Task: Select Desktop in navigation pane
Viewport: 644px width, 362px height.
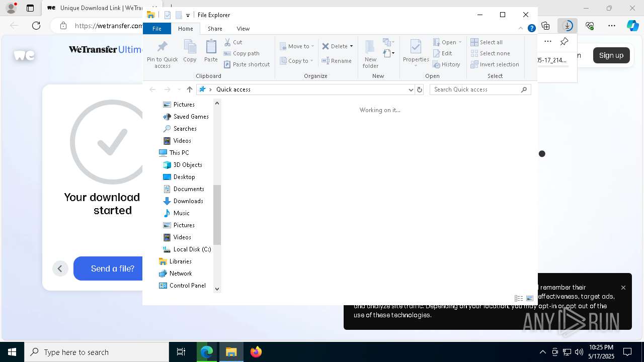Action: pyautogui.click(x=184, y=177)
